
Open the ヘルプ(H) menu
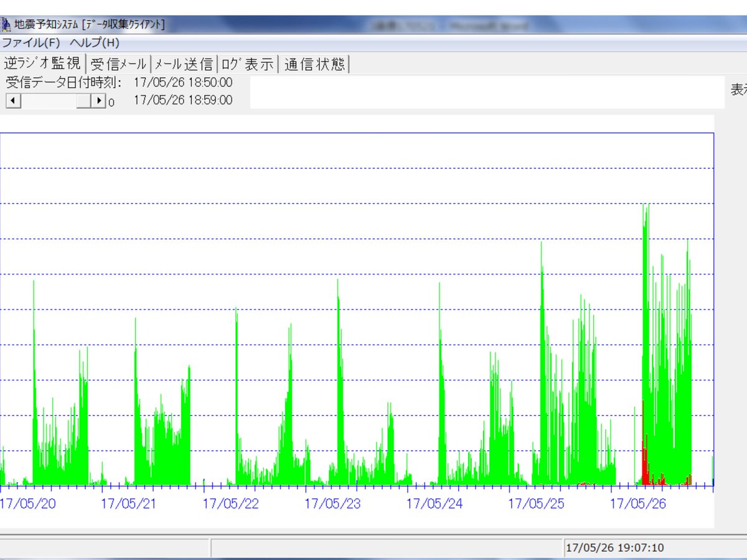tap(94, 43)
